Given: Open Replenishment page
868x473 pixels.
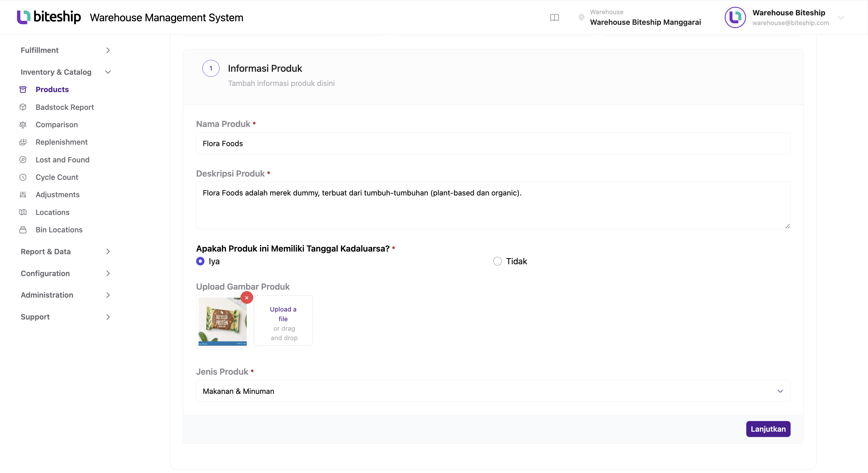Looking at the screenshot, I should tap(62, 142).
